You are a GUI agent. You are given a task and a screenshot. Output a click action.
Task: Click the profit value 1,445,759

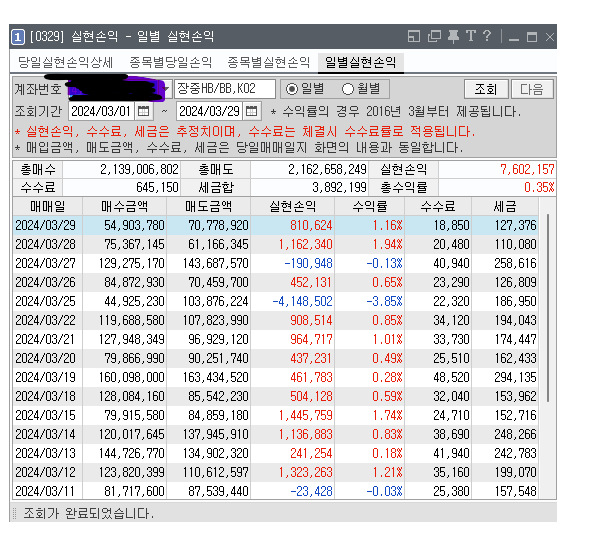(306, 416)
